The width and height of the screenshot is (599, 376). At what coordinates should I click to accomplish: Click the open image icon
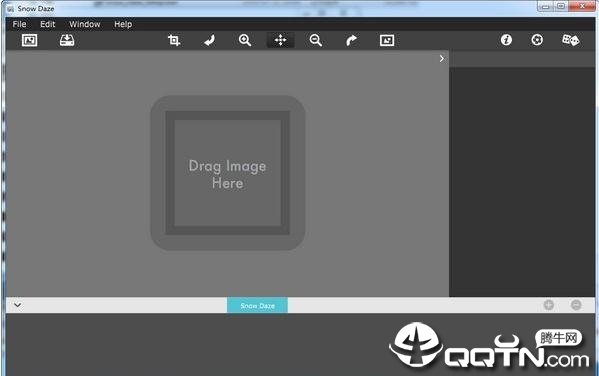point(29,40)
